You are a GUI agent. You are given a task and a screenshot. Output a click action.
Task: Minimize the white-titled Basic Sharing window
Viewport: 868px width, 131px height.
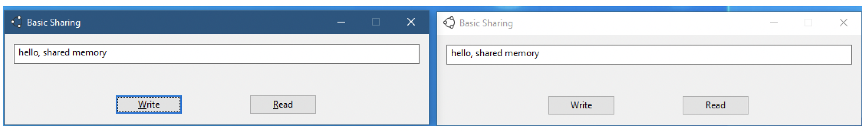point(774,23)
